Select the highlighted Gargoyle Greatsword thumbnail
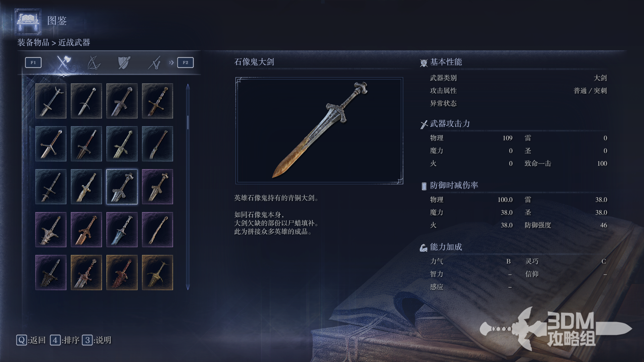 pos(122,187)
